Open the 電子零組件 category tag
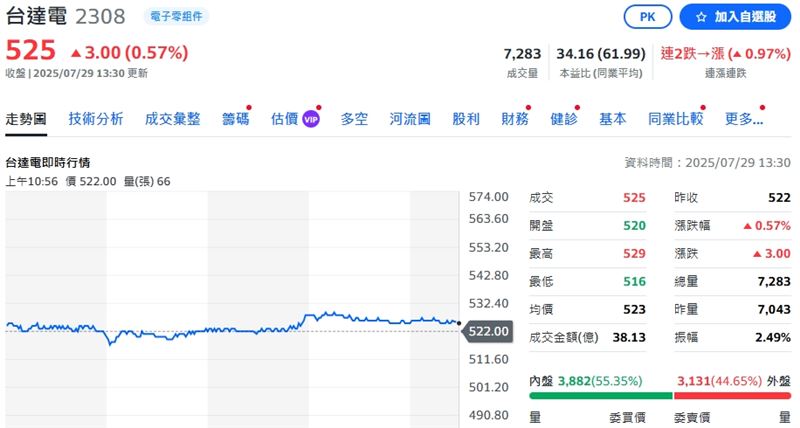800x428 pixels. coord(176,16)
